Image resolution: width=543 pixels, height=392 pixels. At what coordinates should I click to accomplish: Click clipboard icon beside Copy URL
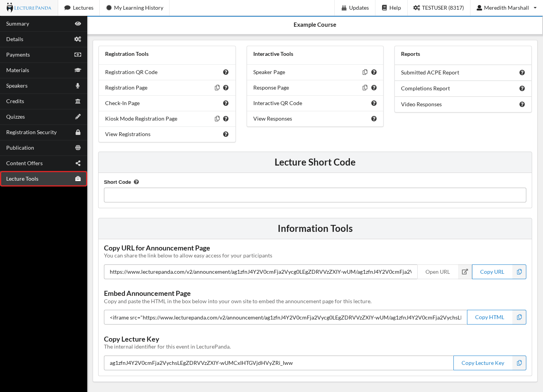click(519, 272)
